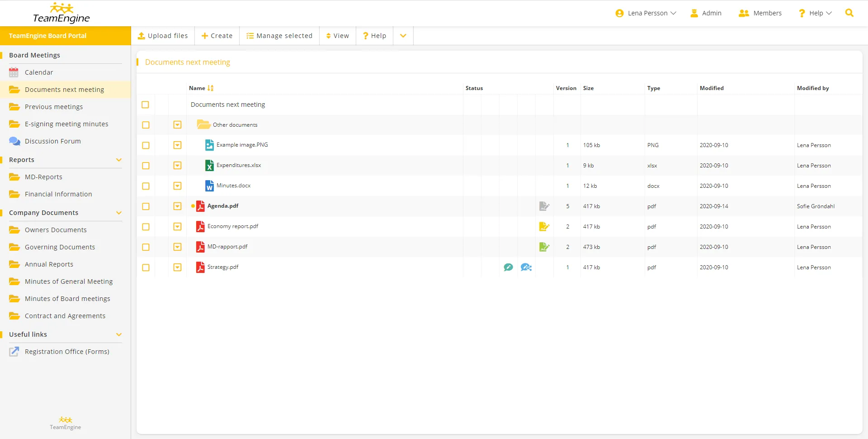Open the Members page
Viewport: 868px width, 439px height.
760,13
